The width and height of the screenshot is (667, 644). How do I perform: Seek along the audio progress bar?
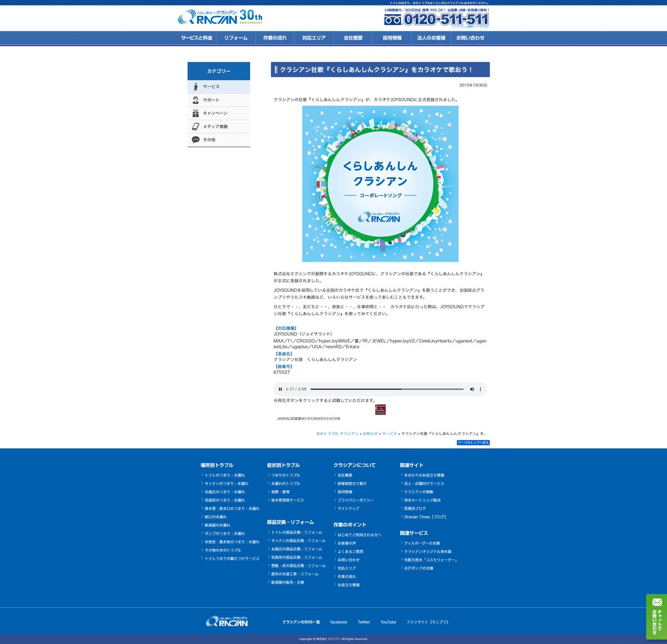(x=387, y=389)
